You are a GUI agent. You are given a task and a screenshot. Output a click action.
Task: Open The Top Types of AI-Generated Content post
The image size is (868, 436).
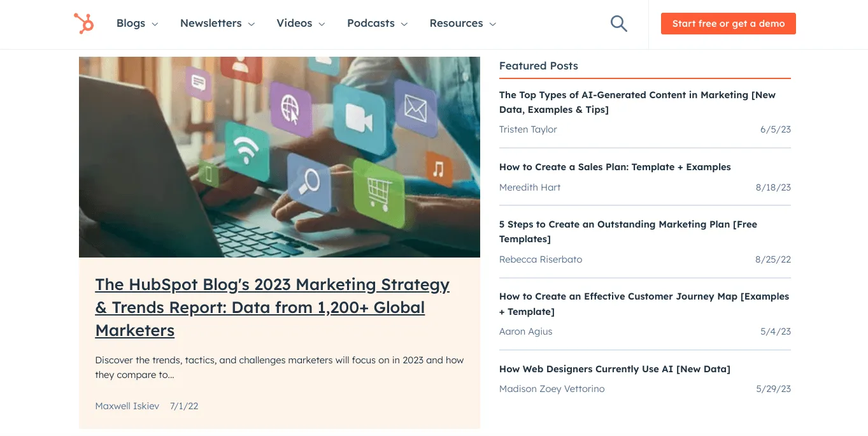pyautogui.click(x=637, y=102)
